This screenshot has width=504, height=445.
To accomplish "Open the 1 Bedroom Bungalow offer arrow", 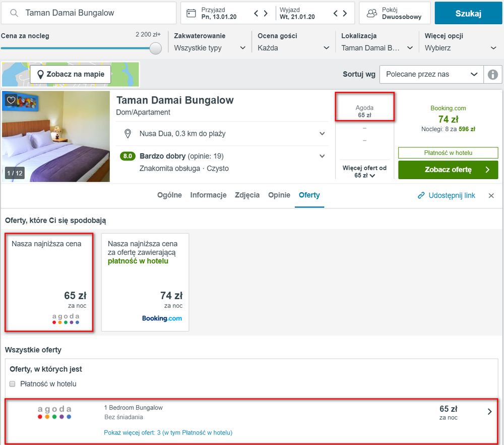I will click(x=489, y=412).
